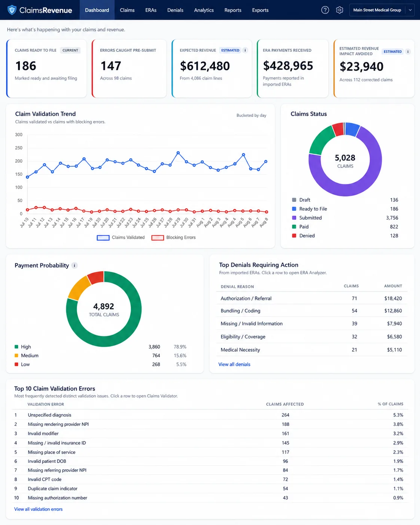Click the Paid green legend swatch

point(294,227)
